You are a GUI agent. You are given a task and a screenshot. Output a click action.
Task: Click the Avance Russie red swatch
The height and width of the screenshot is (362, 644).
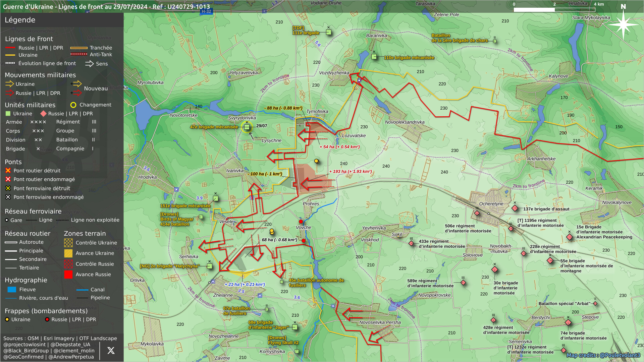(68, 275)
